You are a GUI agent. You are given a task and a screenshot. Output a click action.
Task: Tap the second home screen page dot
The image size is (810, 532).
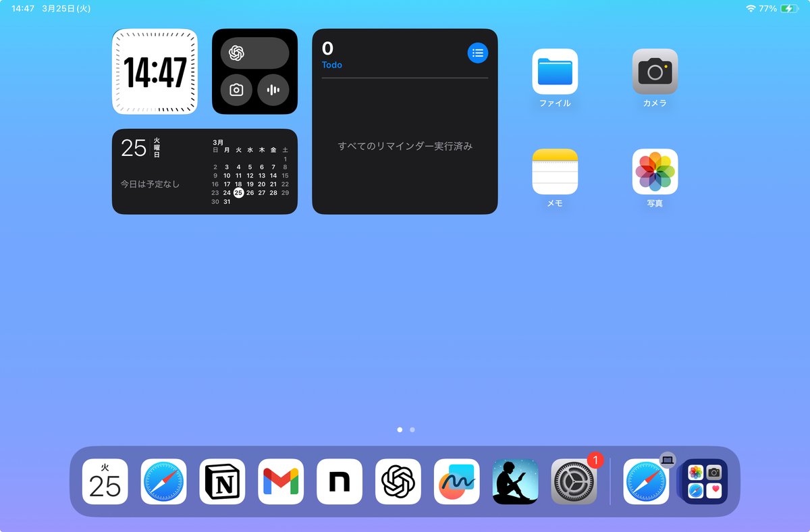point(412,429)
